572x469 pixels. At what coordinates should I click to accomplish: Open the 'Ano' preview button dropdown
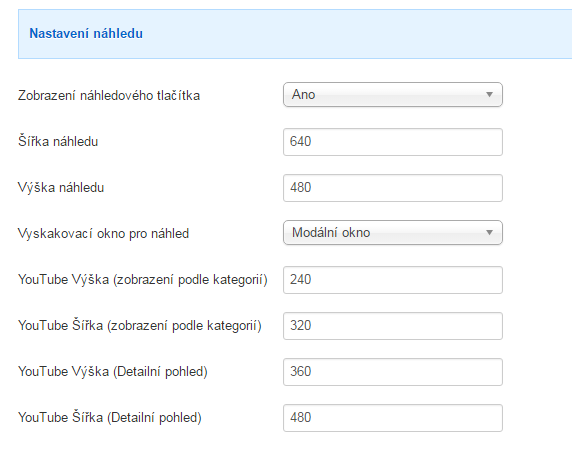pos(393,95)
